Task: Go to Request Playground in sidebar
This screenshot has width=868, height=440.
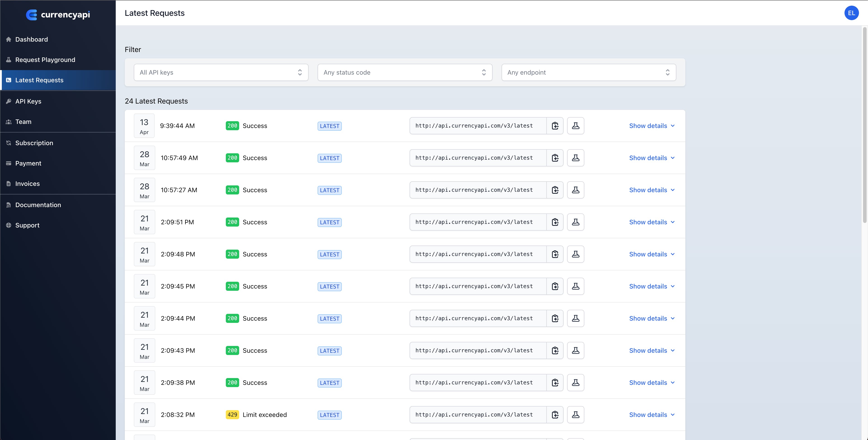Action: pos(45,60)
